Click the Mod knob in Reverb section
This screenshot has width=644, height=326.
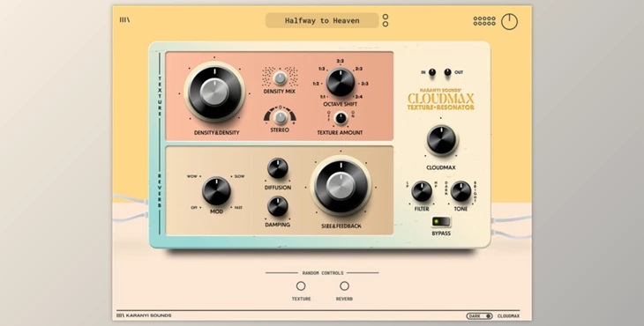click(216, 191)
